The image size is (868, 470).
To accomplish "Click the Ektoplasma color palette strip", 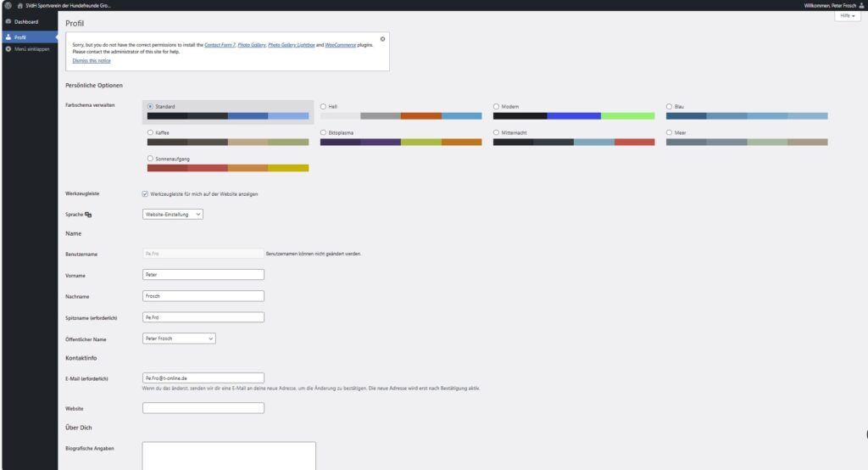I will tap(400, 143).
